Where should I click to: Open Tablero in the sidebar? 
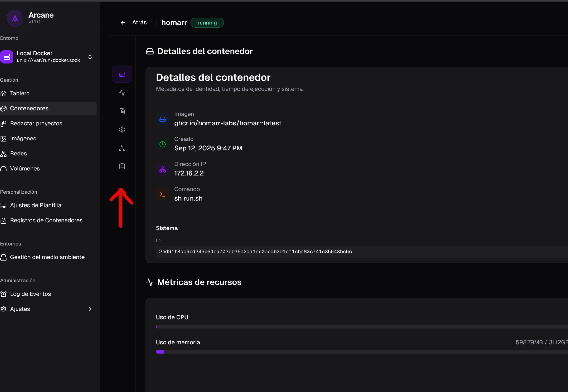(20, 93)
